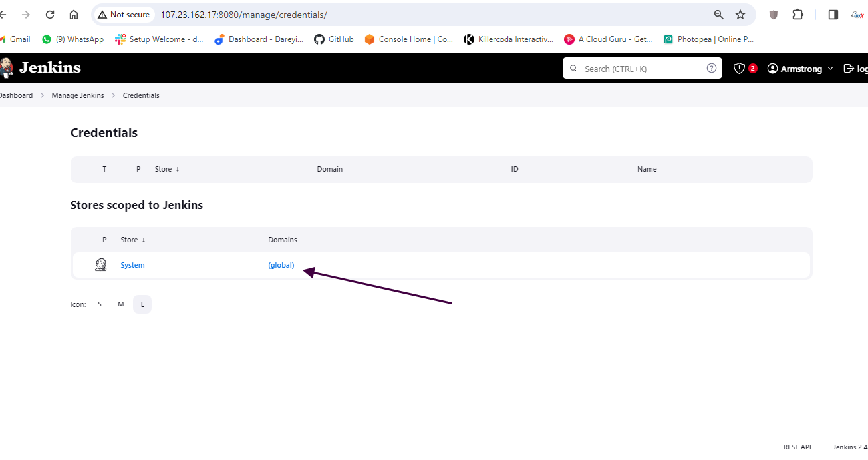Open the (global) domain link

[x=281, y=265]
